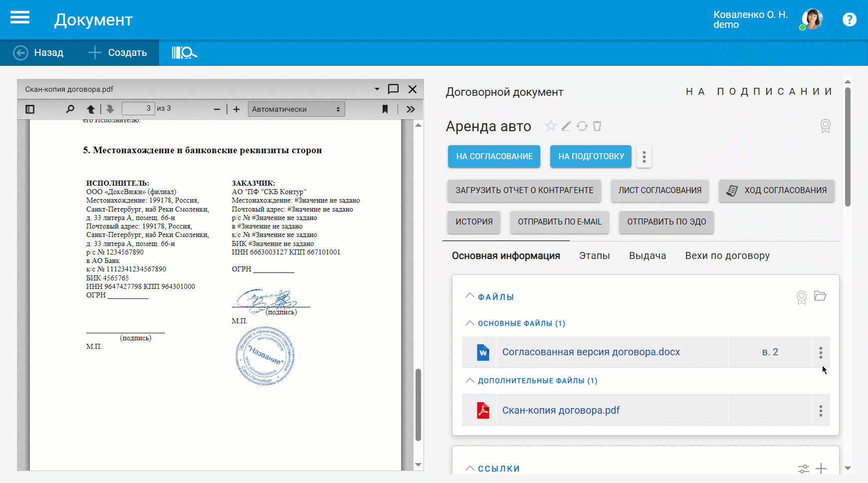Open the hamburger main menu

pyautogui.click(x=20, y=18)
